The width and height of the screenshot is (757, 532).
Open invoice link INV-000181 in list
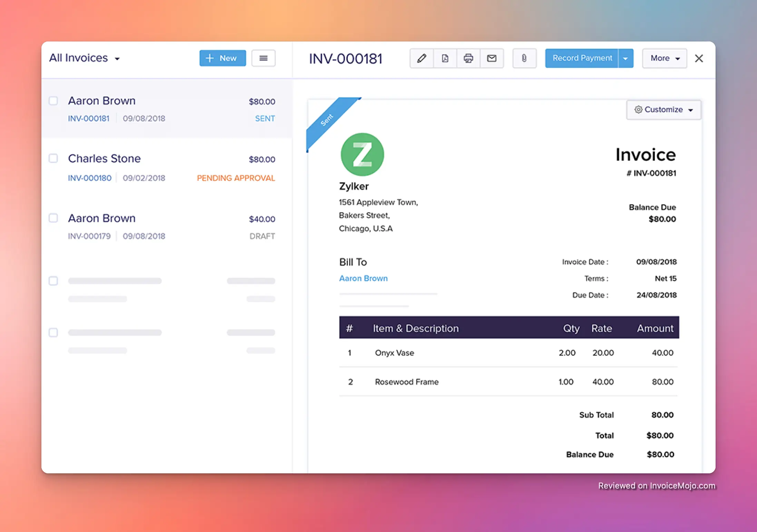89,118
